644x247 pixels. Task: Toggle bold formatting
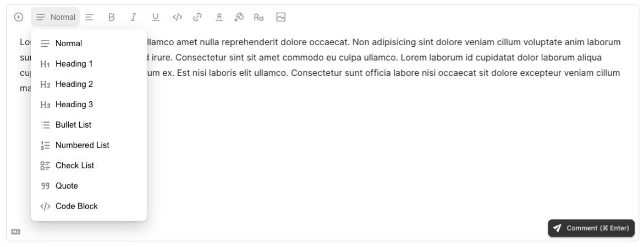[111, 17]
